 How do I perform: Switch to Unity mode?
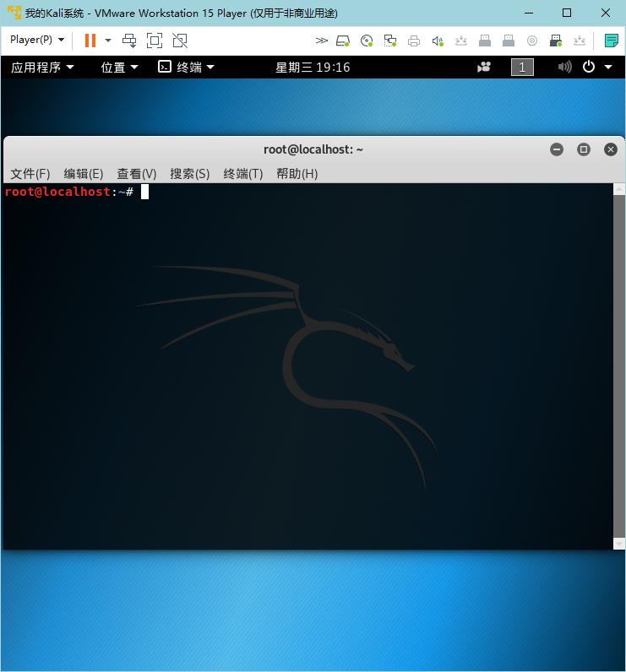click(x=180, y=41)
